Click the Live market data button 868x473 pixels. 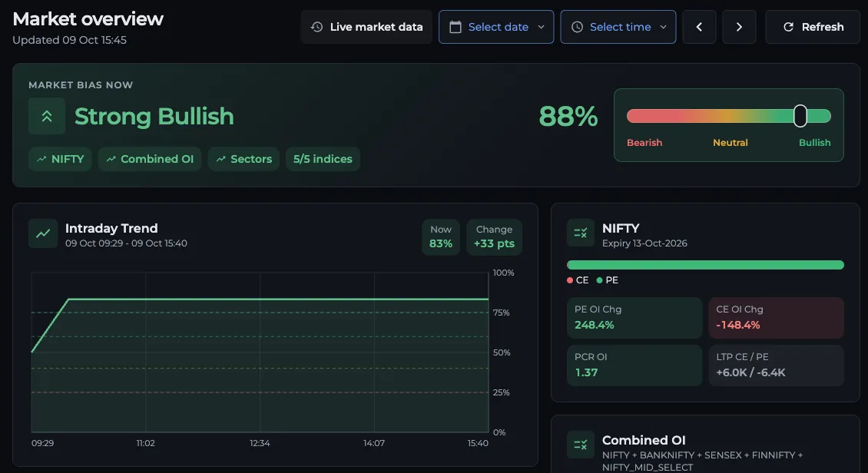tap(366, 27)
